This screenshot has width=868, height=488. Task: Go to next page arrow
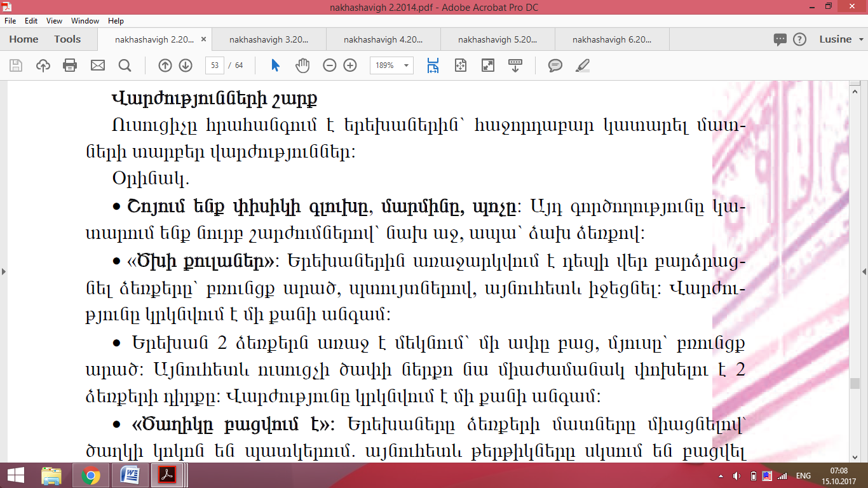click(x=186, y=65)
